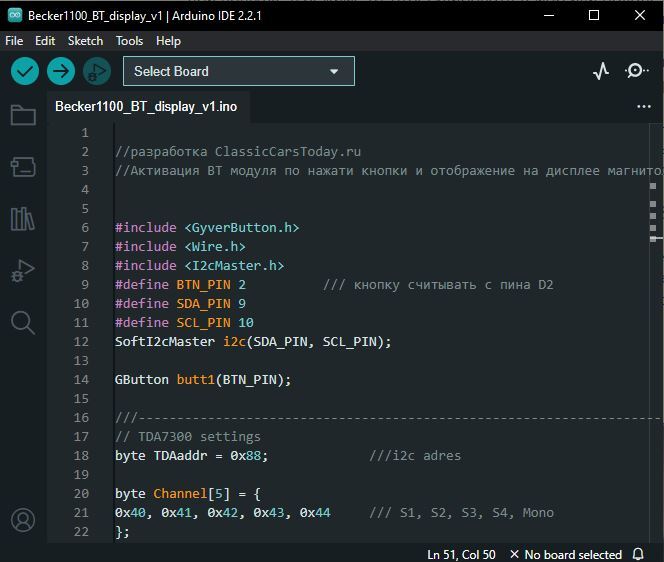Start Debugging with the toolbar debug button
Screen dimensions: 664x562
(97, 71)
